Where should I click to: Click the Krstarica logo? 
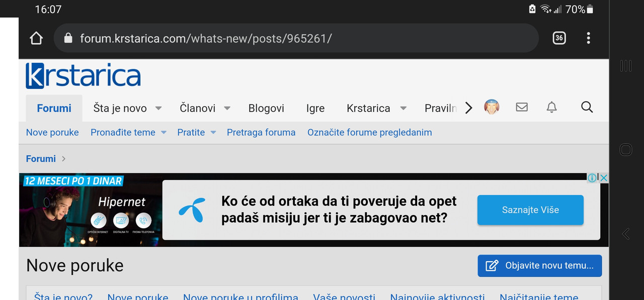pyautogui.click(x=83, y=76)
